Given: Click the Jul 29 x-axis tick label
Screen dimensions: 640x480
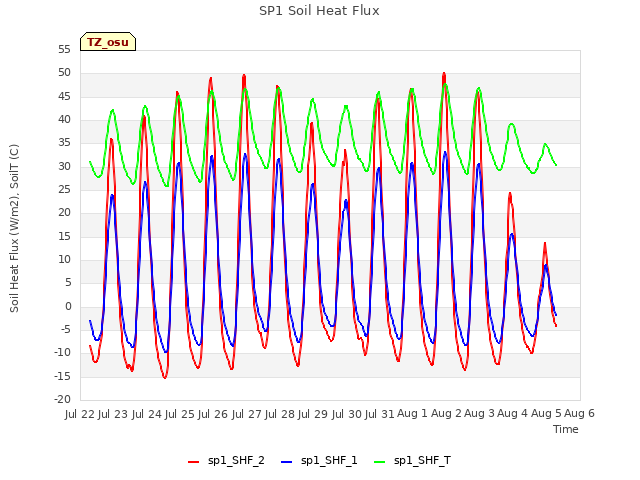Looking at the screenshot, I should click(x=313, y=414).
